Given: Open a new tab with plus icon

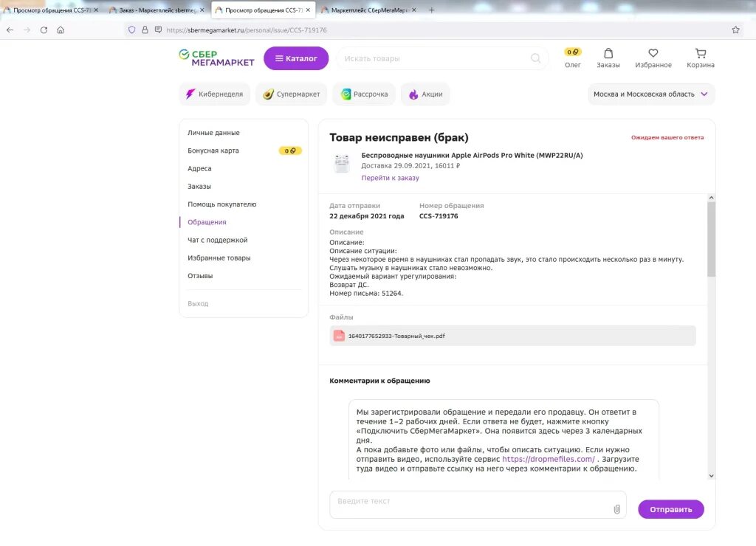Looking at the screenshot, I should [x=431, y=10].
